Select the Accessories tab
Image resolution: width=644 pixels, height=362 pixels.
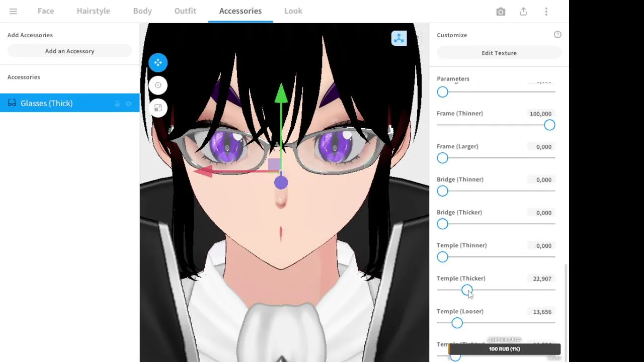click(x=240, y=11)
